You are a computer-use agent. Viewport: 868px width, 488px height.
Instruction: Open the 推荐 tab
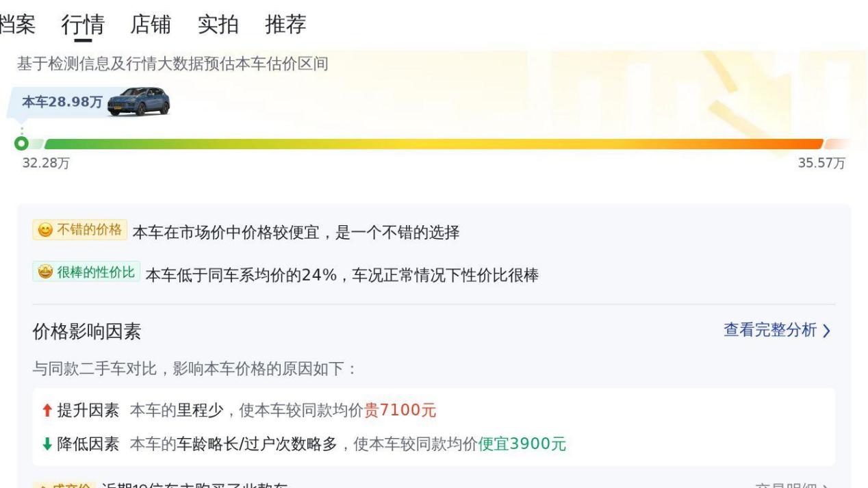pyautogui.click(x=285, y=25)
